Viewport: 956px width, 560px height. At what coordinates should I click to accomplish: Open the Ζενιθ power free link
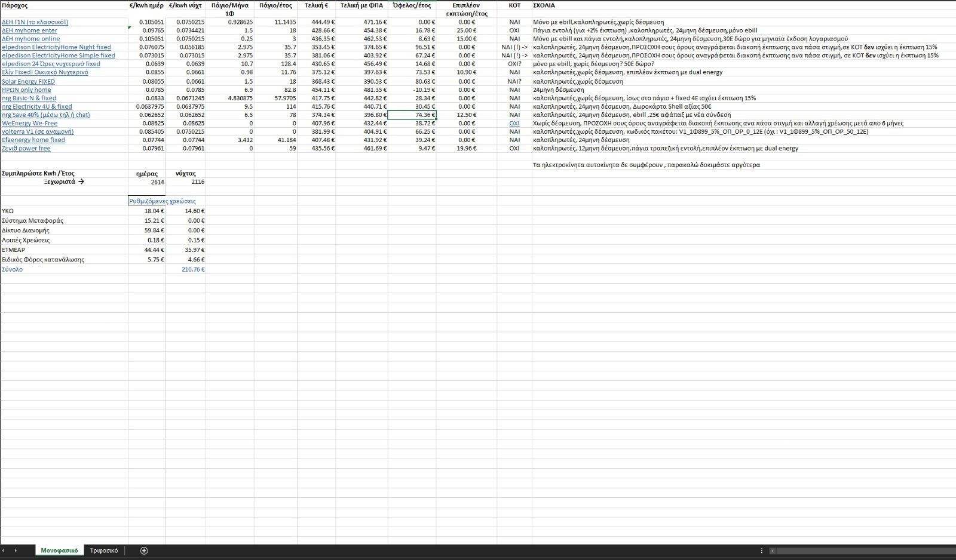[26, 149]
